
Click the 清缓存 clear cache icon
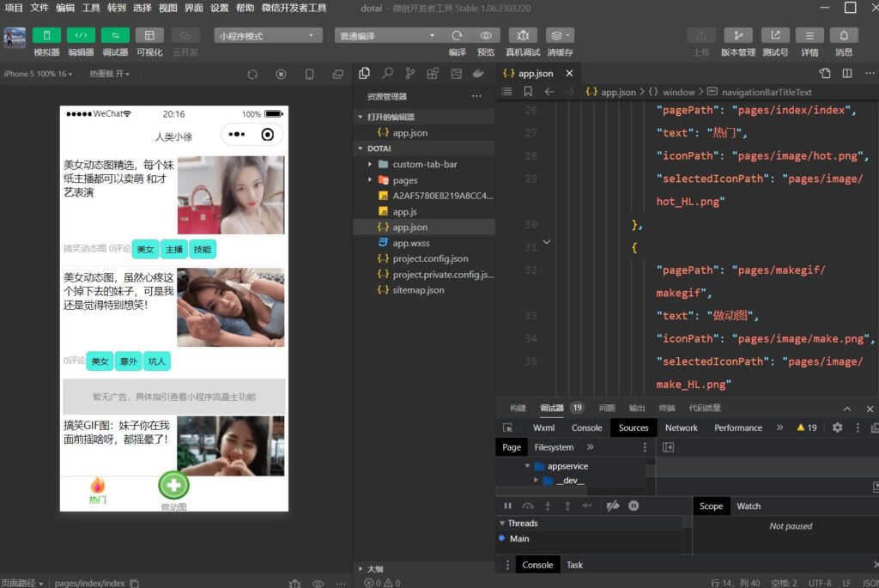coord(560,35)
